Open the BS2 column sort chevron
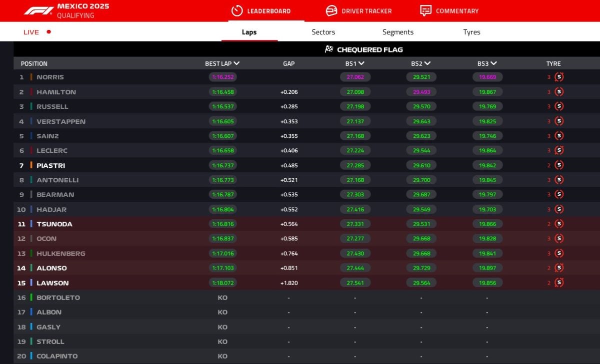Screen dimensions: 600x364 tap(427, 63)
